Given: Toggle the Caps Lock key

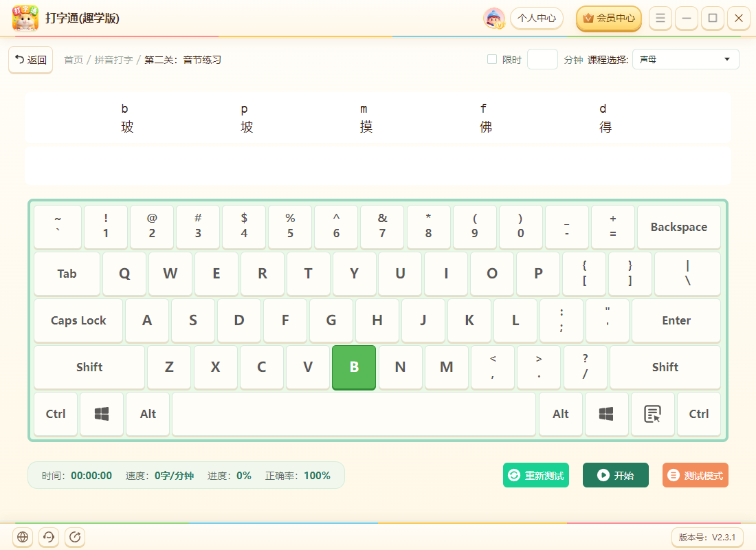Looking at the screenshot, I should click(78, 320).
